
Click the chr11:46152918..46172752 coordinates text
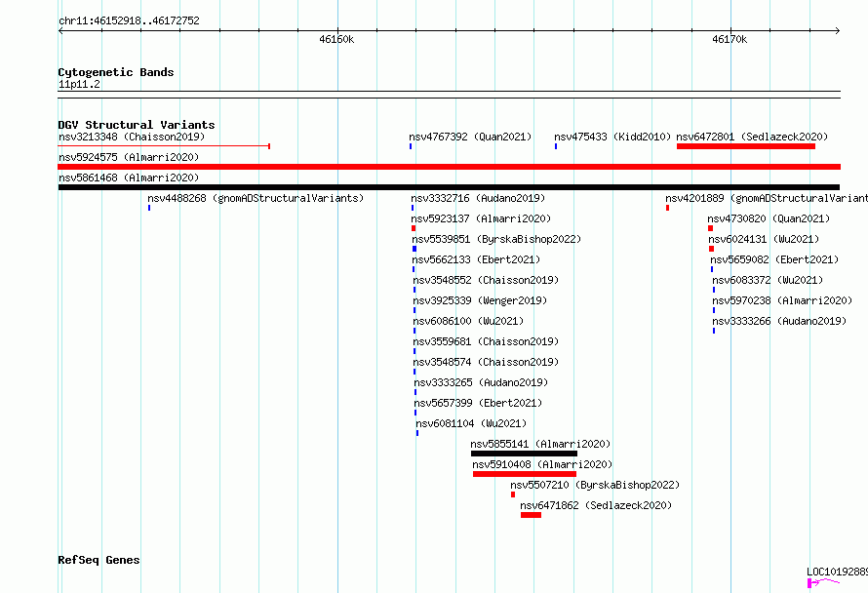(x=129, y=20)
